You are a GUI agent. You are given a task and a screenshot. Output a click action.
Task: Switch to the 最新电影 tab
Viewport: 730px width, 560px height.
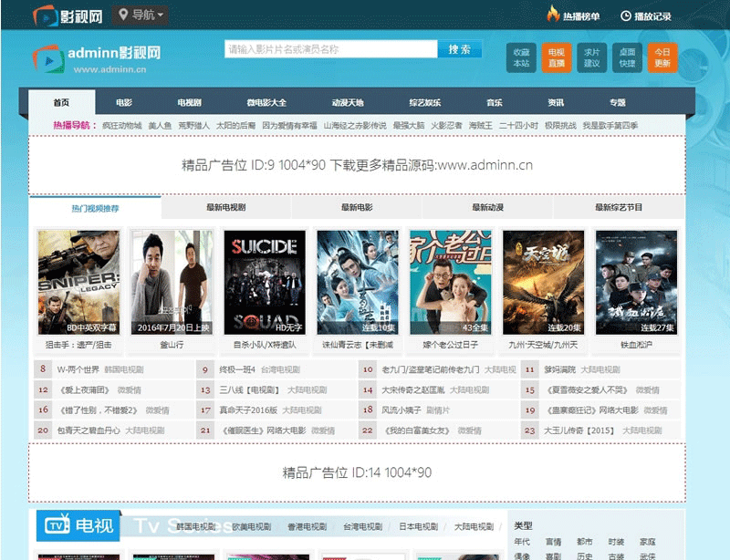click(x=357, y=208)
